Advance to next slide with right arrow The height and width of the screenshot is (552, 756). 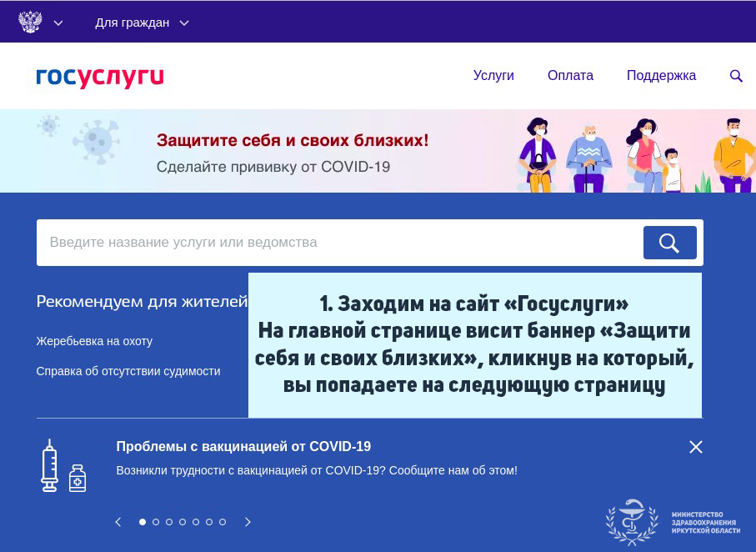[x=248, y=522]
